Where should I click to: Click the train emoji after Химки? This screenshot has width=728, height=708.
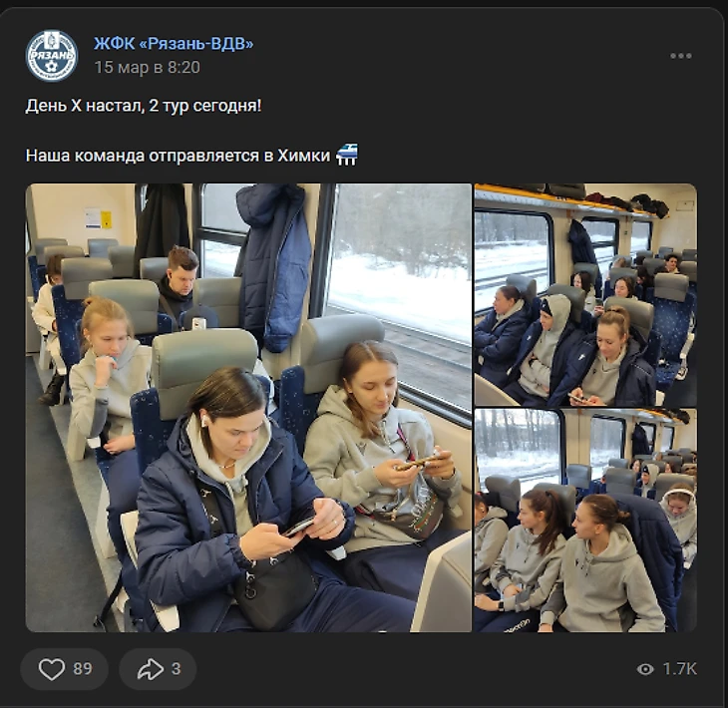[x=347, y=155]
